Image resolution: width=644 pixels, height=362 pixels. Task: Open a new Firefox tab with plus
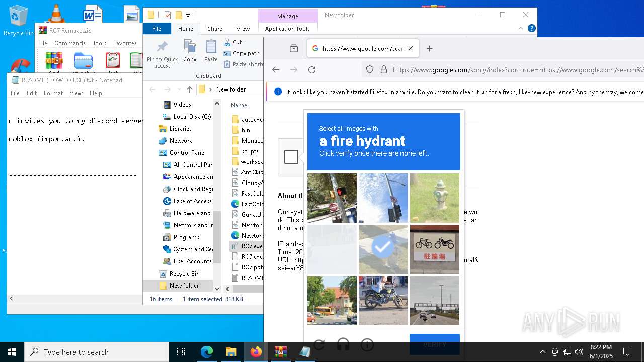pyautogui.click(x=429, y=49)
